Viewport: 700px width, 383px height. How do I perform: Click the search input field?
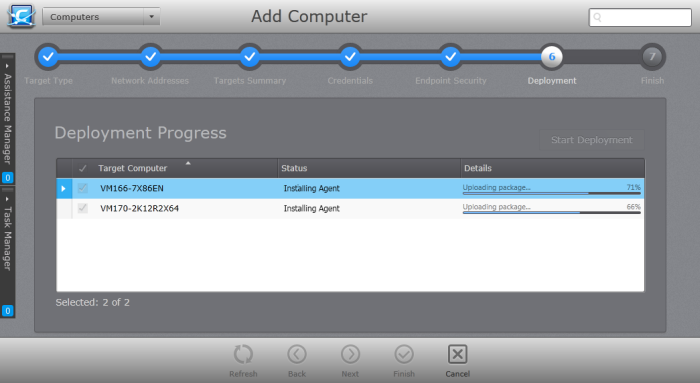[x=640, y=17]
